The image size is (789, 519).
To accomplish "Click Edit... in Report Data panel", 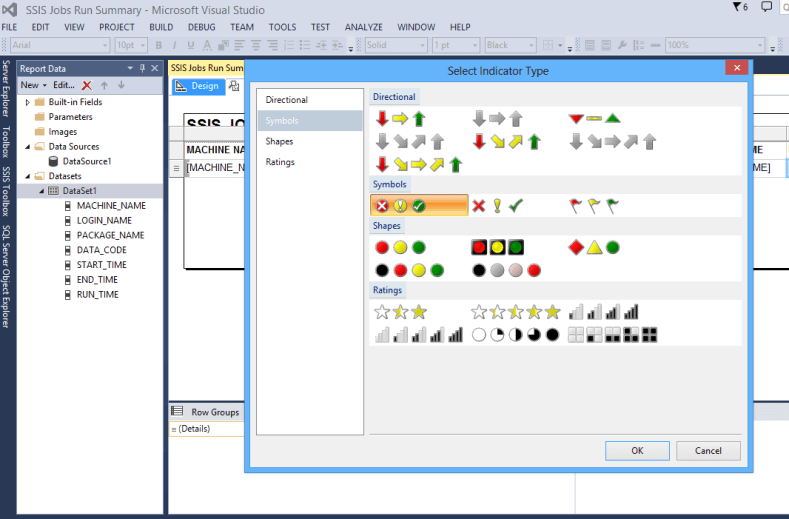I will coord(64,85).
